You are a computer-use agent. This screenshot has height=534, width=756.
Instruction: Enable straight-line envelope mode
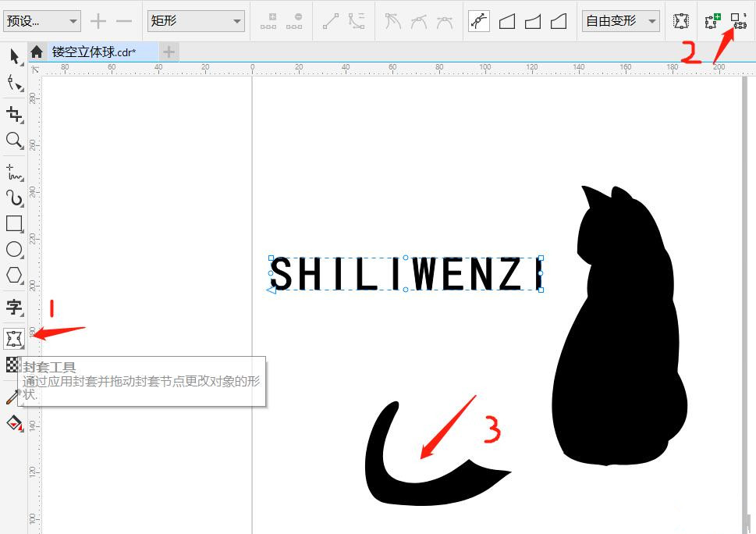(x=507, y=21)
